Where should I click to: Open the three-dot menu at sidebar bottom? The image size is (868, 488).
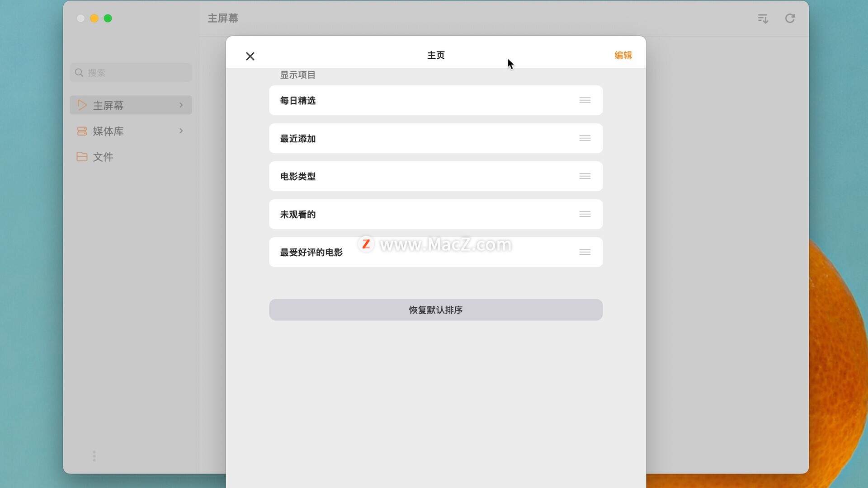pyautogui.click(x=94, y=456)
